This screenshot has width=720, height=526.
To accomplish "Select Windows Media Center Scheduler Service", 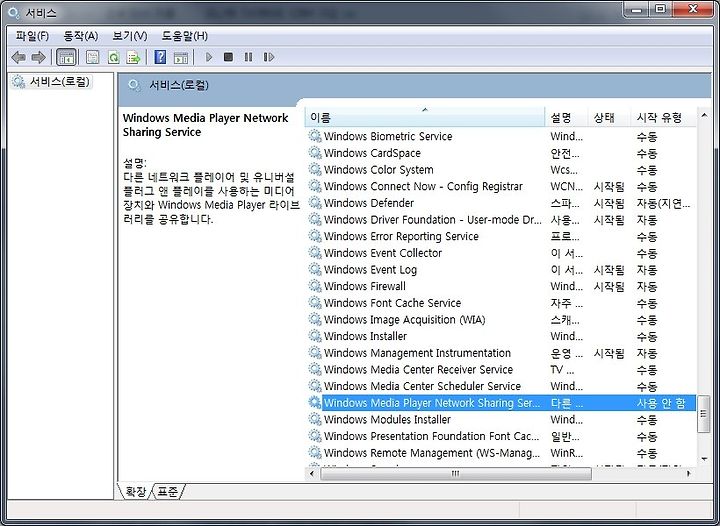I will tap(501, 386).
